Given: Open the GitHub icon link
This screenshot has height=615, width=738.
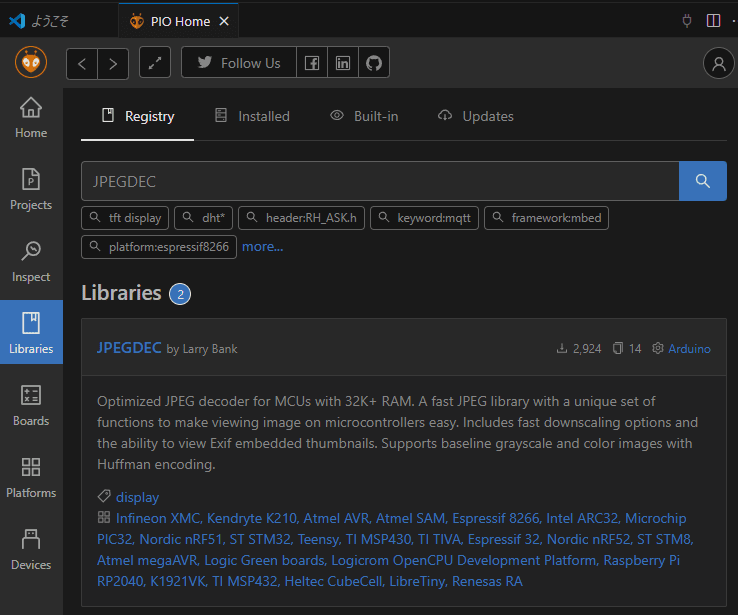Looking at the screenshot, I should [x=374, y=63].
